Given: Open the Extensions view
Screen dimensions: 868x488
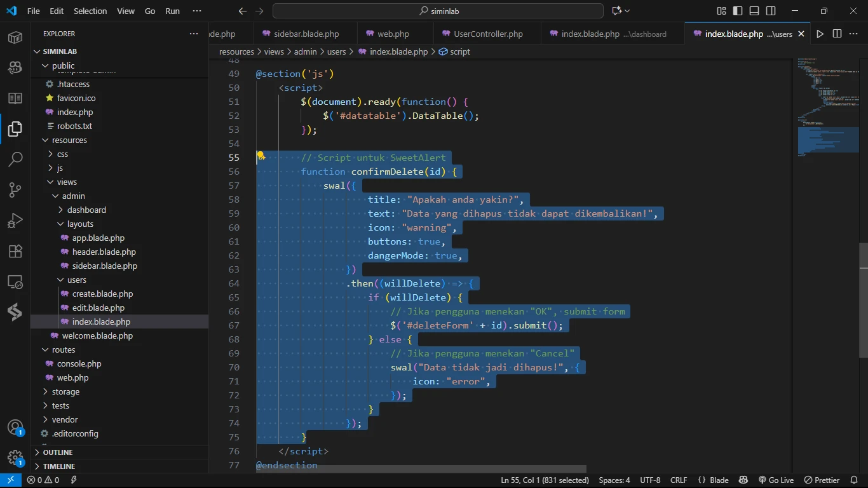Looking at the screenshot, I should (x=15, y=251).
